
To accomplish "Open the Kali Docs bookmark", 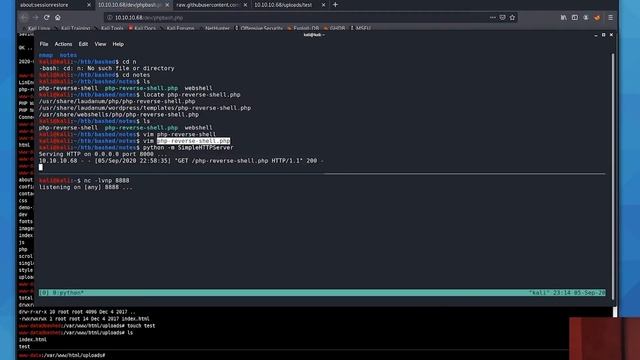I will click(142, 28).
